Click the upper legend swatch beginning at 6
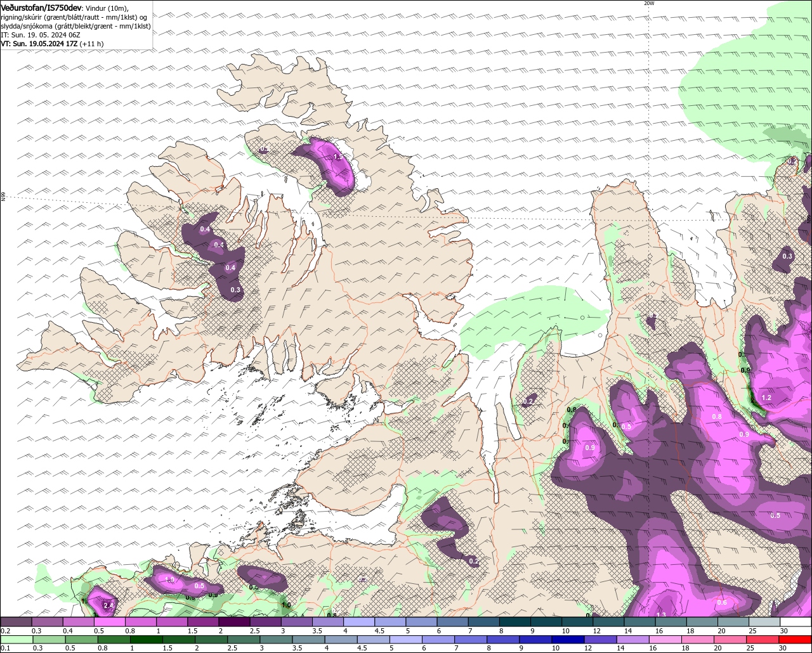The height and width of the screenshot is (653, 812). (x=453, y=623)
